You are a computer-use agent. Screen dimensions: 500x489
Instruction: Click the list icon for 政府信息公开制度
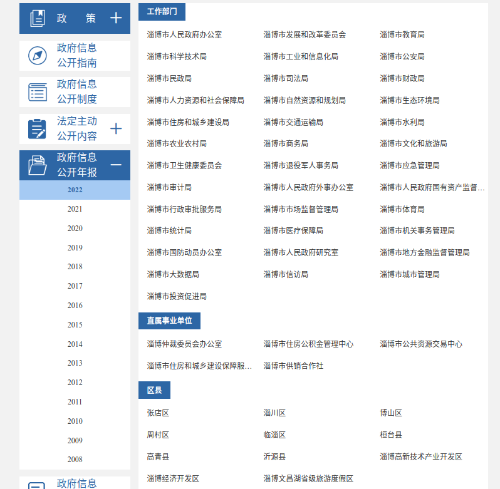tap(37, 92)
